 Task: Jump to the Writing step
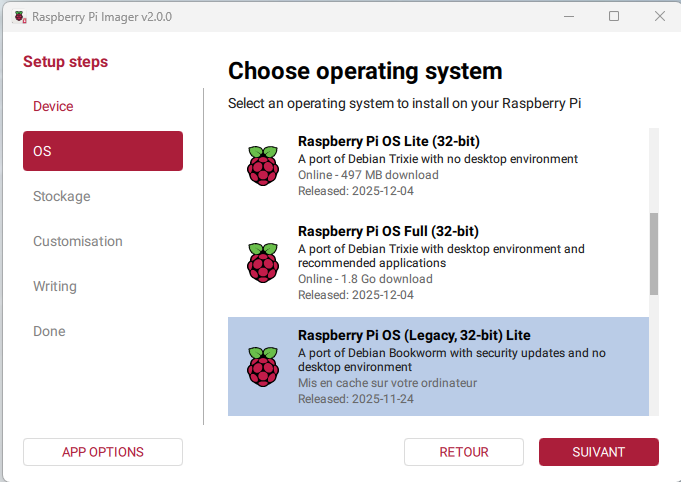tap(55, 286)
